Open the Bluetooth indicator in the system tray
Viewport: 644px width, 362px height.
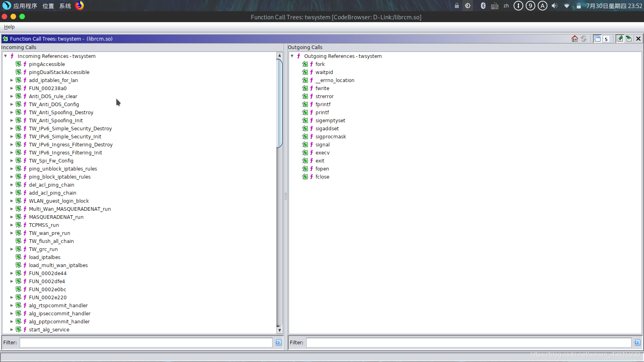[x=483, y=6]
